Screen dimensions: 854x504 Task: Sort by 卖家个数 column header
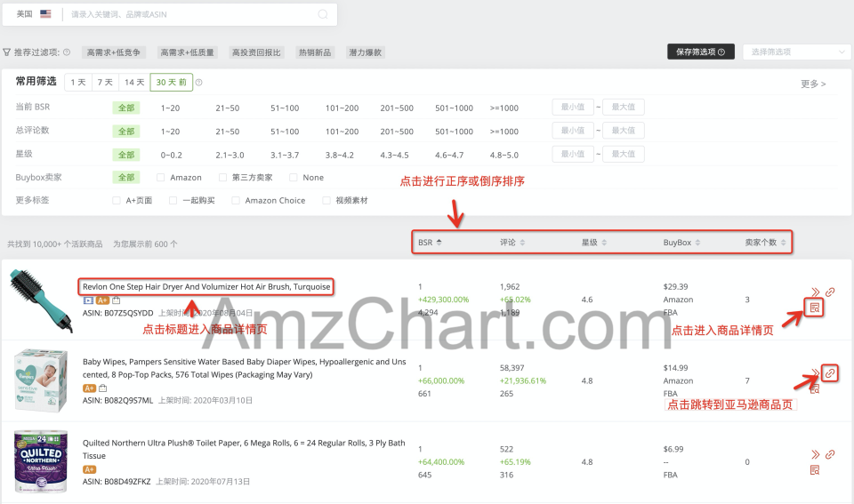[765, 242]
